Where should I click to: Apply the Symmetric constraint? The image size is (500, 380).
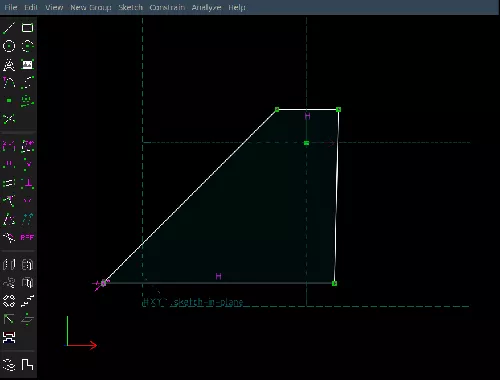tap(27, 201)
